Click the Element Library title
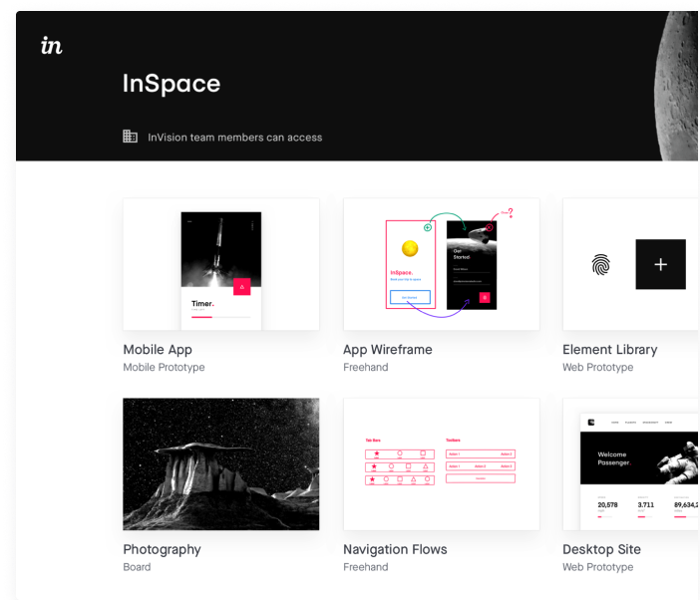This screenshot has height=600, width=700. 609,350
